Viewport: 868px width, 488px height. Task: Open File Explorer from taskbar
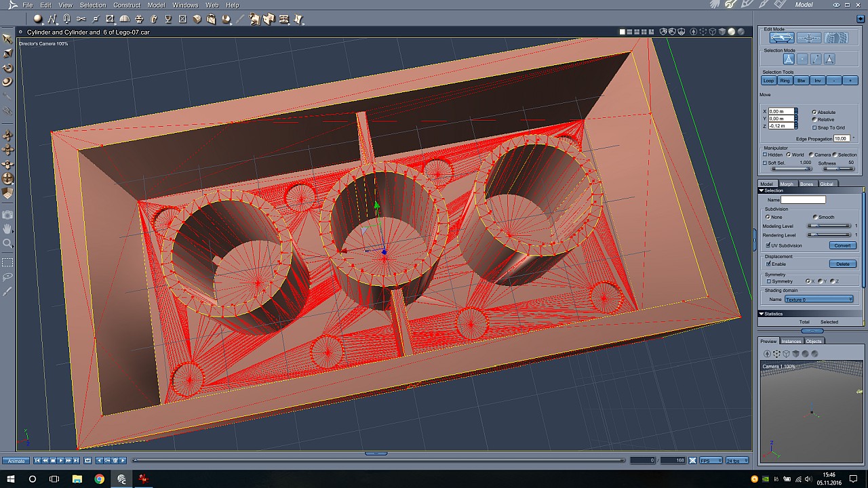(x=77, y=479)
